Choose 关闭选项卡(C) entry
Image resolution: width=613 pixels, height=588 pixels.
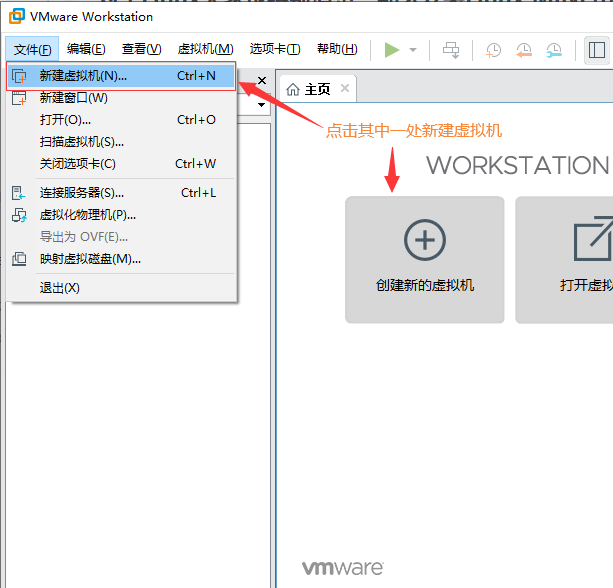pos(121,163)
